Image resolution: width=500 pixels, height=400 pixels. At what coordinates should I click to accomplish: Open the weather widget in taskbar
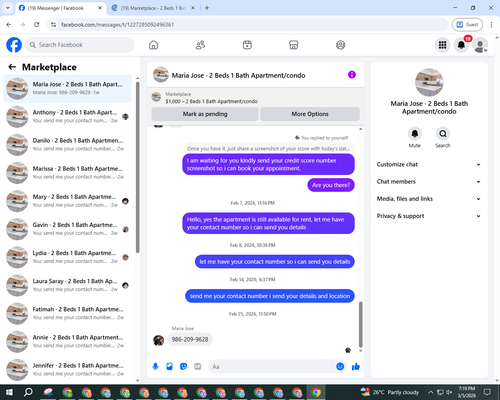click(390, 392)
